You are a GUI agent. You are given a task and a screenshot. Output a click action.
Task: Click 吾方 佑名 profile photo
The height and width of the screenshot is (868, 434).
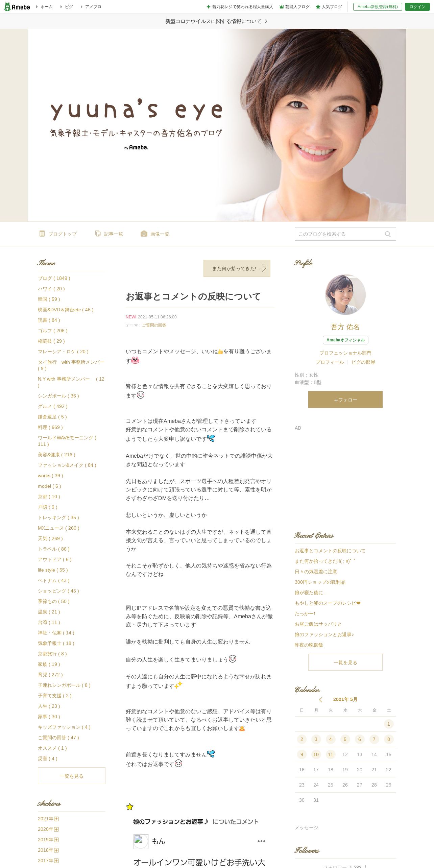pyautogui.click(x=345, y=294)
